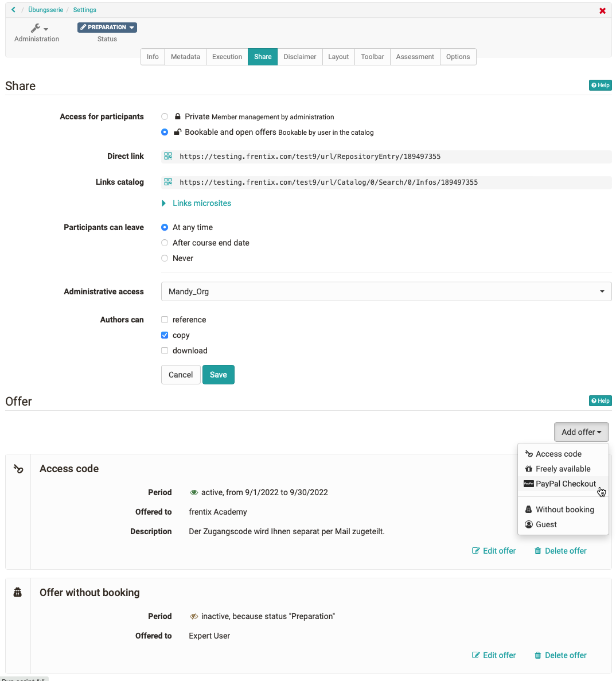616x681 pixels.
Task: Open the PREPARATION status dropdown
Action: [x=107, y=27]
